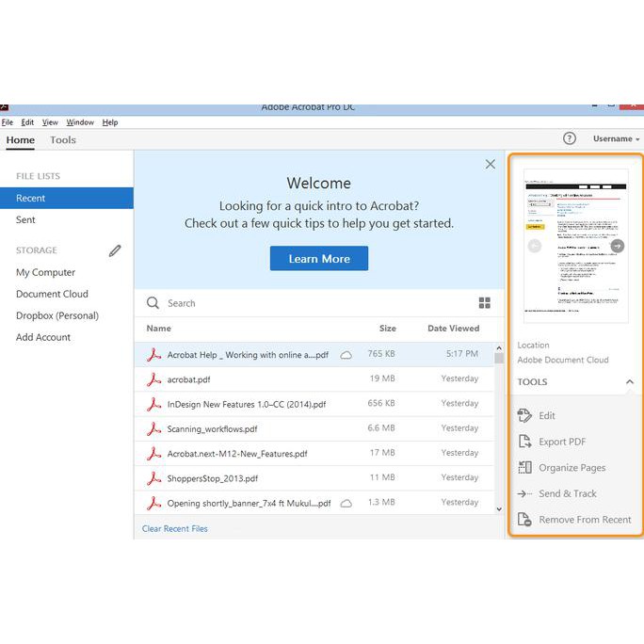Screen dimensions: 644x644
Task: Sort the list by Date Viewed column
Action: [x=453, y=329]
